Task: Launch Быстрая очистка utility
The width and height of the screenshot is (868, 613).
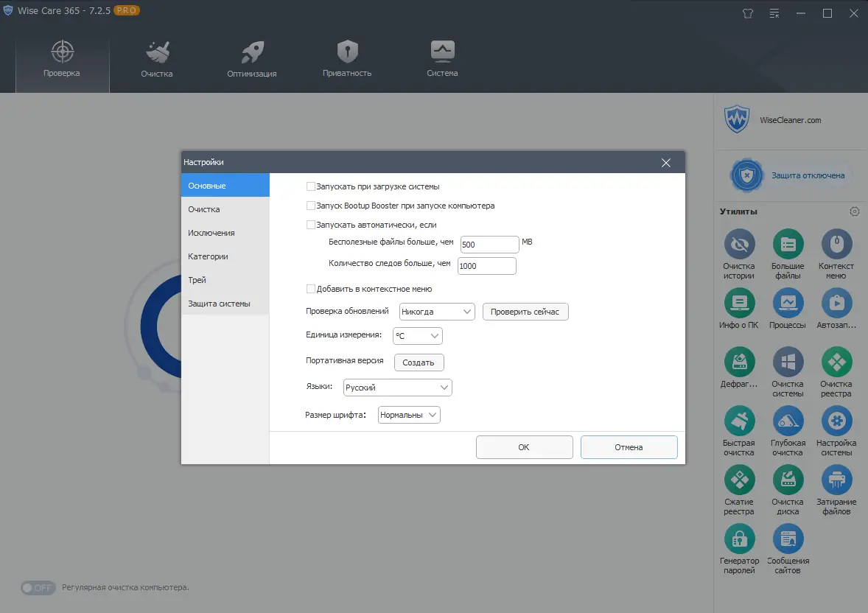Action: click(x=739, y=421)
